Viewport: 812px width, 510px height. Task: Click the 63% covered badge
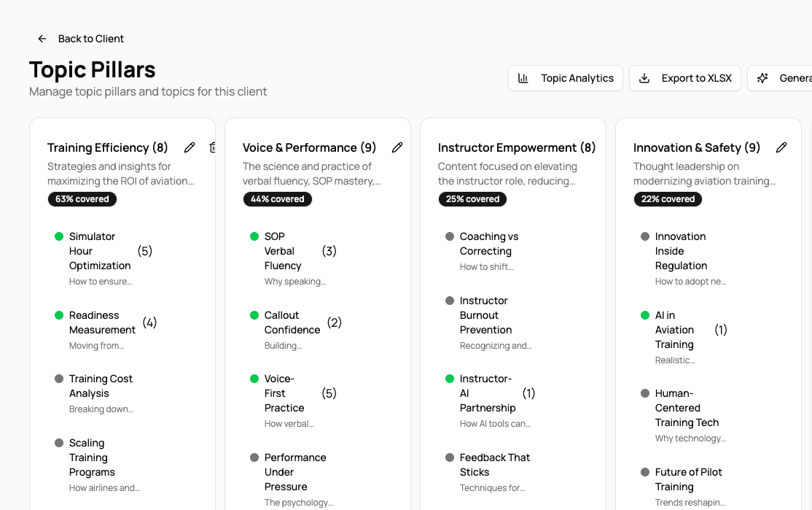click(x=82, y=199)
